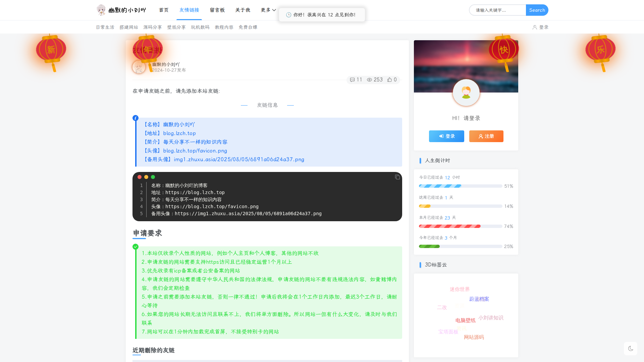The height and width of the screenshot is (362, 644).
Task: Open the 源码分享 category link
Action: [153, 27]
